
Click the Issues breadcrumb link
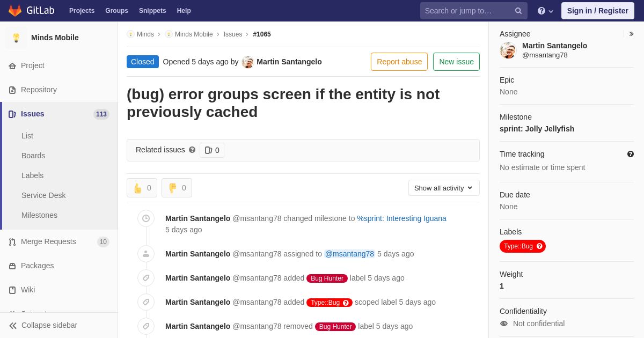click(233, 34)
